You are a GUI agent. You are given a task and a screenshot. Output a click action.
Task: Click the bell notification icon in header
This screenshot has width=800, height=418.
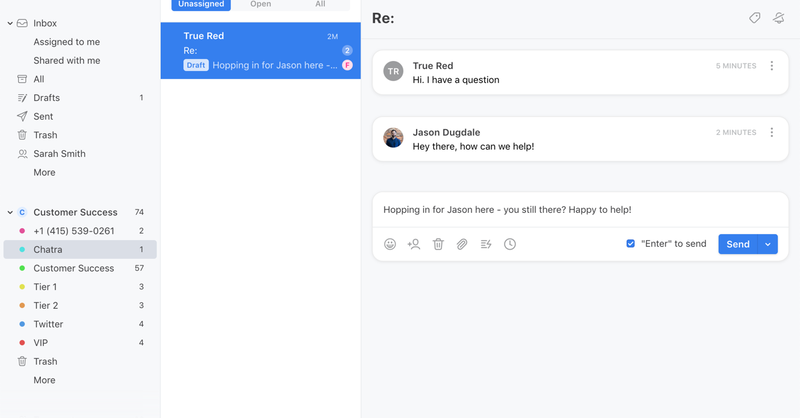(778, 18)
